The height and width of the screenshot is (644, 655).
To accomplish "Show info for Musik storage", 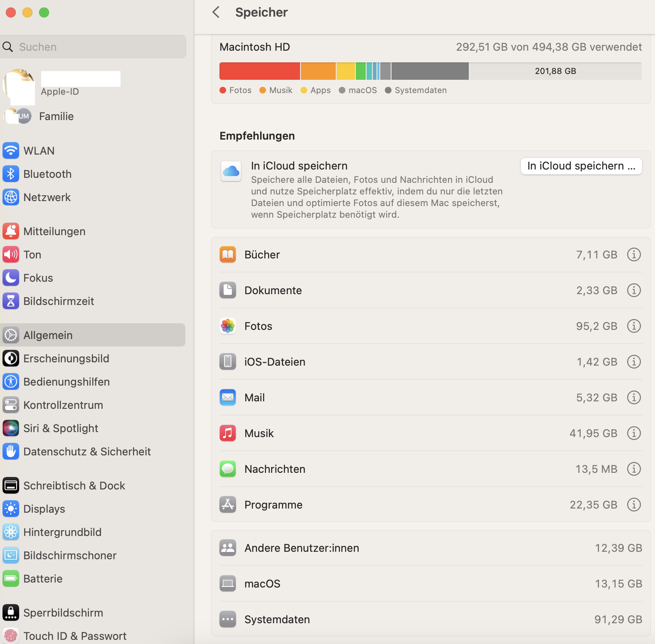I will coord(634,433).
